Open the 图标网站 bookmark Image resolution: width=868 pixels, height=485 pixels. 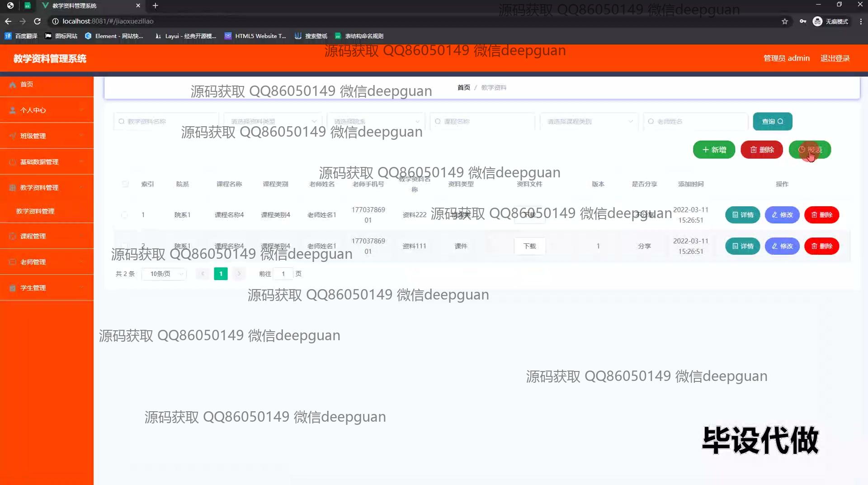click(x=61, y=36)
